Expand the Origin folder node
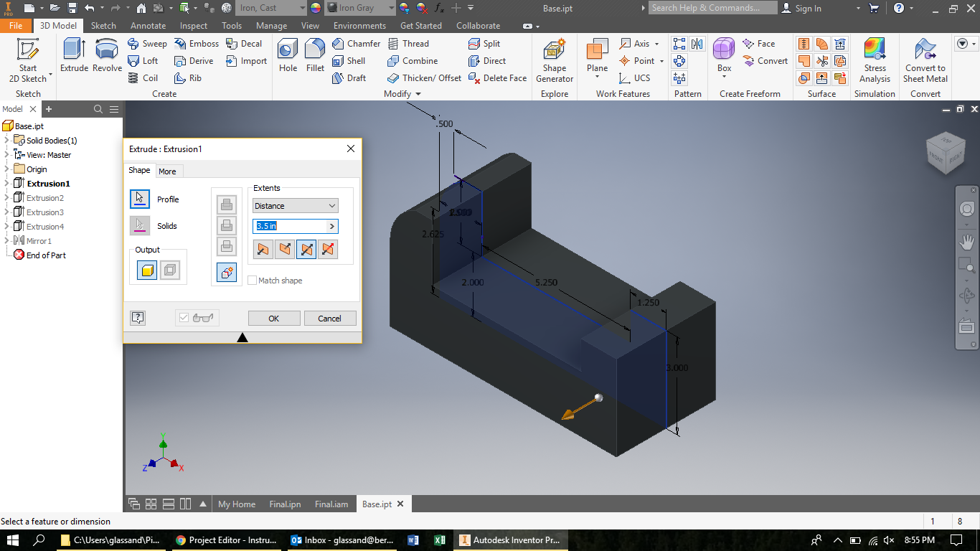The width and height of the screenshot is (980, 551). 6,169
